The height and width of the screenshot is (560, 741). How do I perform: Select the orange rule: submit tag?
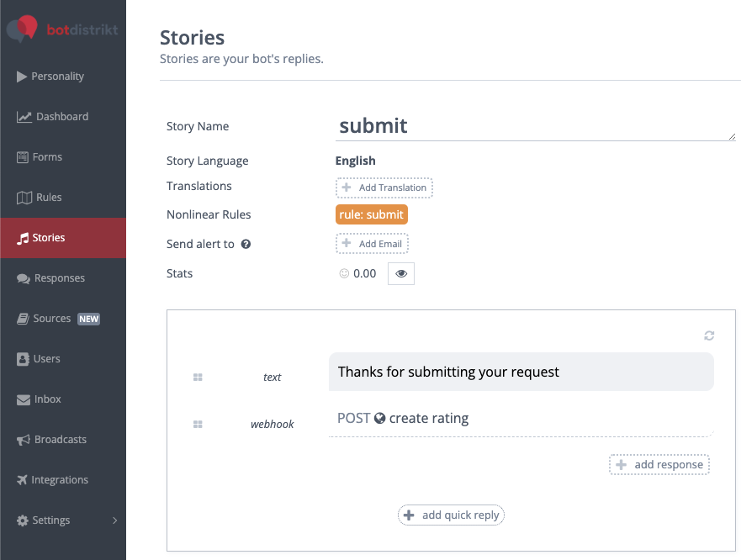(x=371, y=214)
